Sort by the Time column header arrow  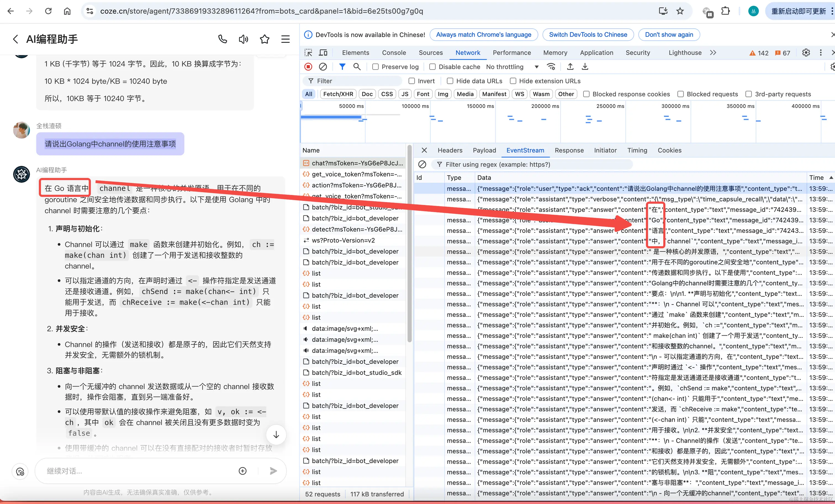tap(831, 177)
